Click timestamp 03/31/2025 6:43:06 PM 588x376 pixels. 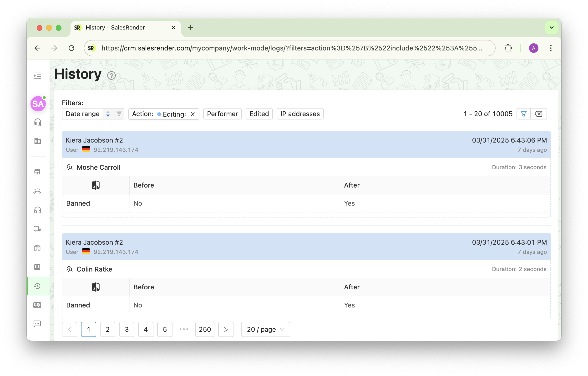[509, 140]
